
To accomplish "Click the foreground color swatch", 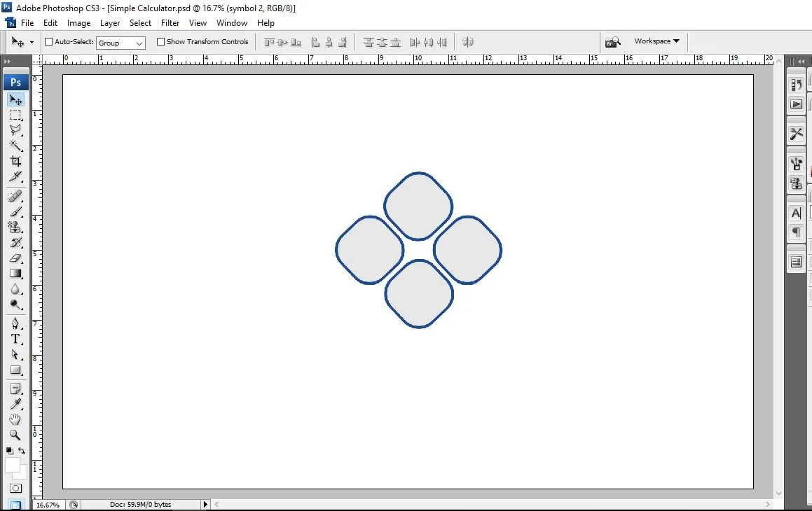I will pos(13,465).
